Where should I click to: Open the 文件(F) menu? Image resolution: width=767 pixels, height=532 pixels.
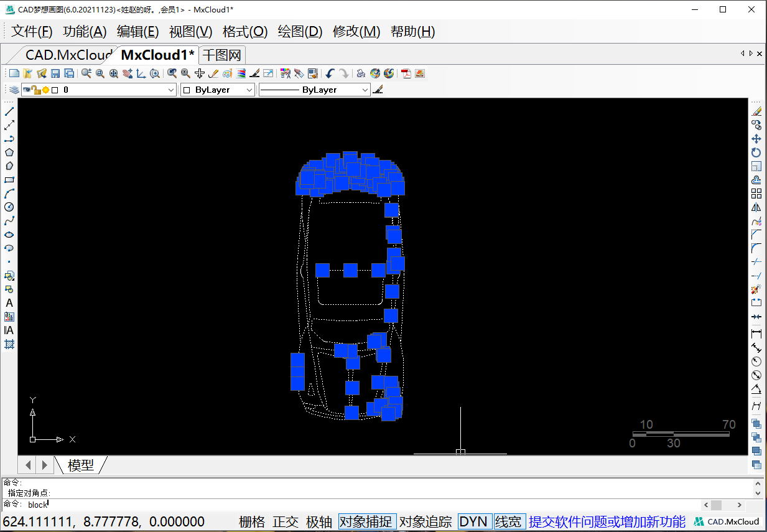[x=32, y=32]
